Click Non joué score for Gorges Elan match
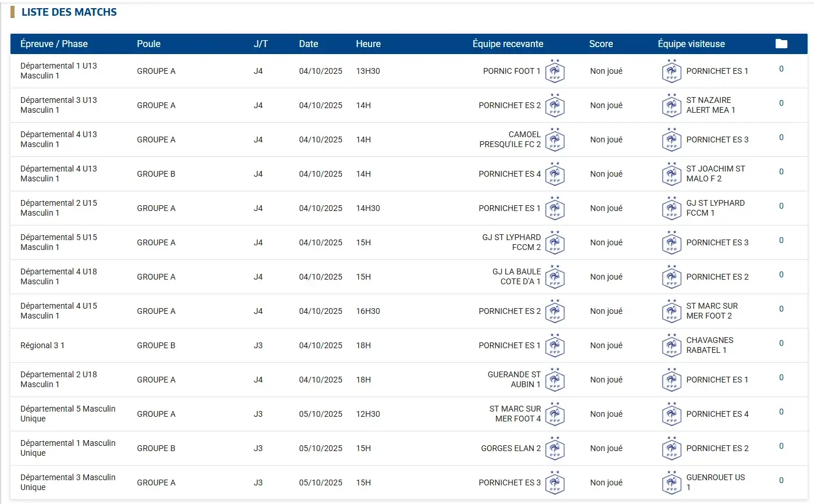 coord(606,448)
